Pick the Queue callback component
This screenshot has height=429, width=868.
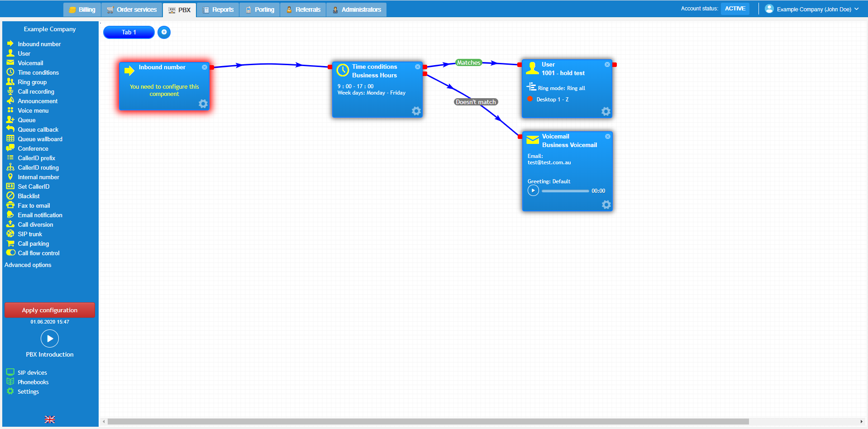37,129
